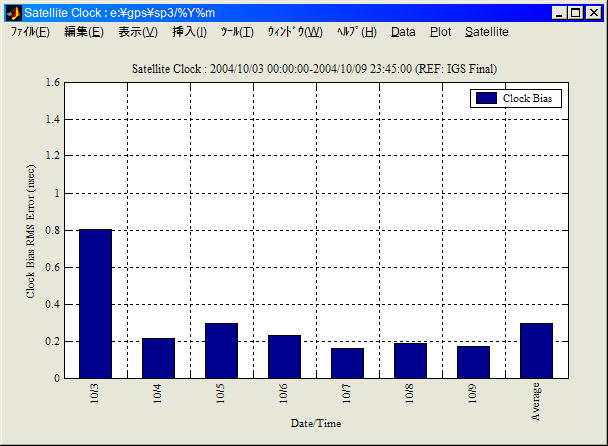Open the ツール(T) menu
Image resolution: width=608 pixels, height=446 pixels.
pyautogui.click(x=237, y=32)
